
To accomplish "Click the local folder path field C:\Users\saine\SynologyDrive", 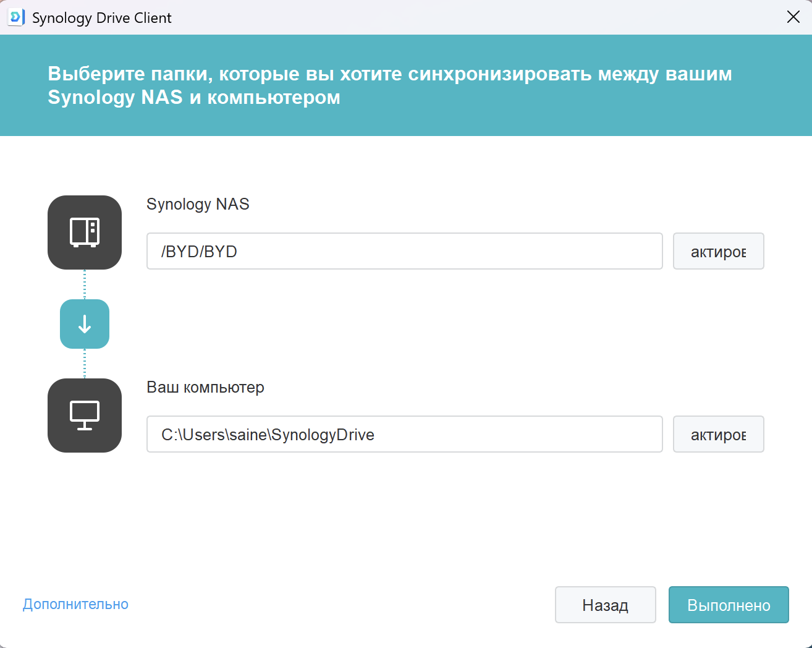I will coord(404,434).
